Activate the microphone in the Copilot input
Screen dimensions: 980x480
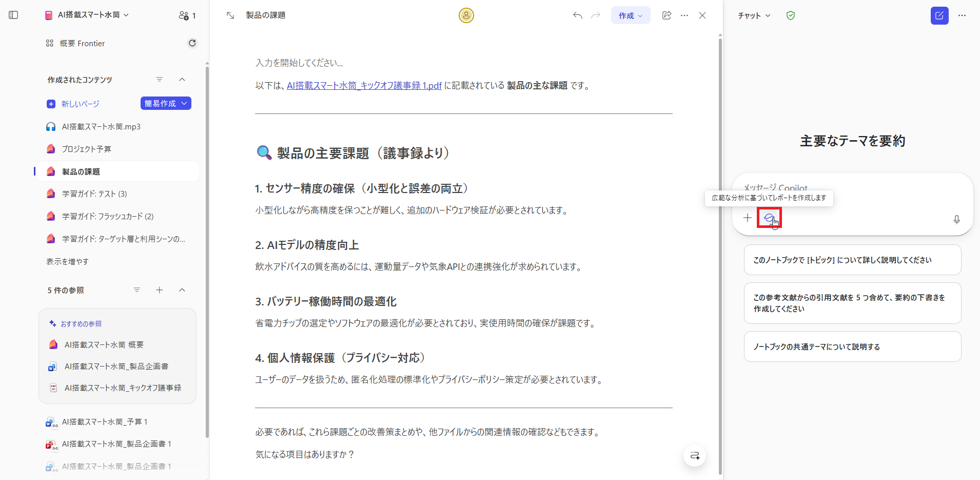(956, 220)
